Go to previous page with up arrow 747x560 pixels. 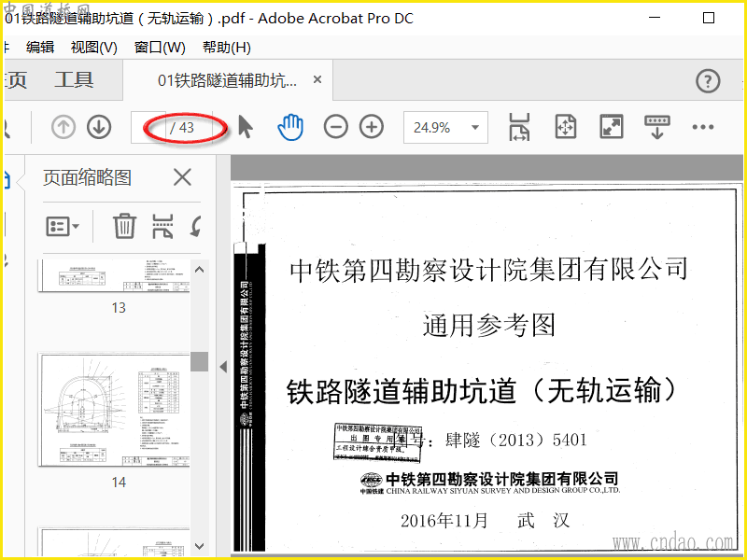point(63,127)
